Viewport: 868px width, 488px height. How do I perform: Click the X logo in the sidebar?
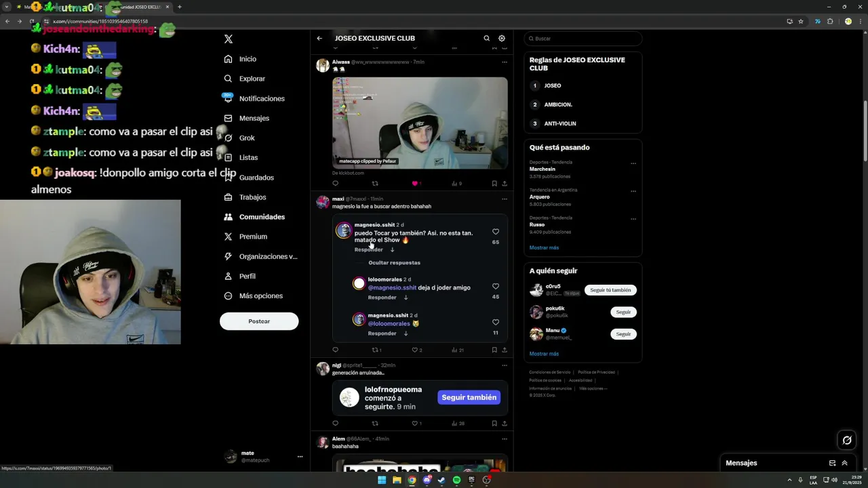click(x=229, y=39)
